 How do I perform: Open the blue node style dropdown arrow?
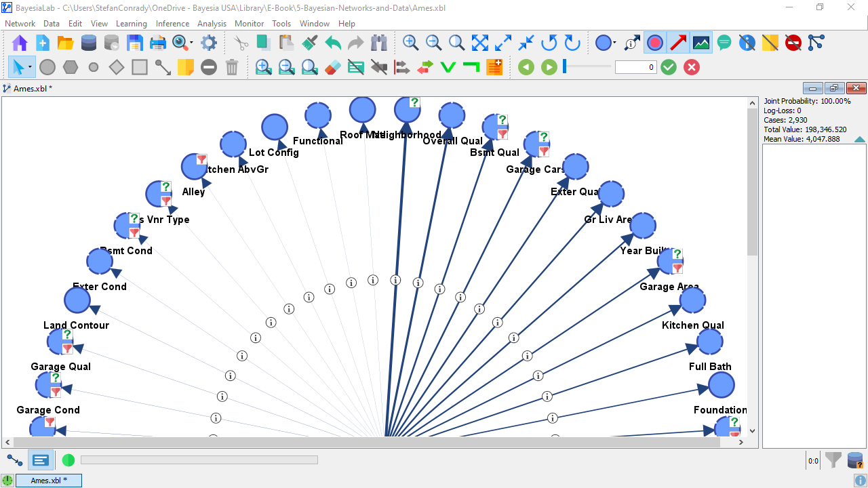click(614, 43)
